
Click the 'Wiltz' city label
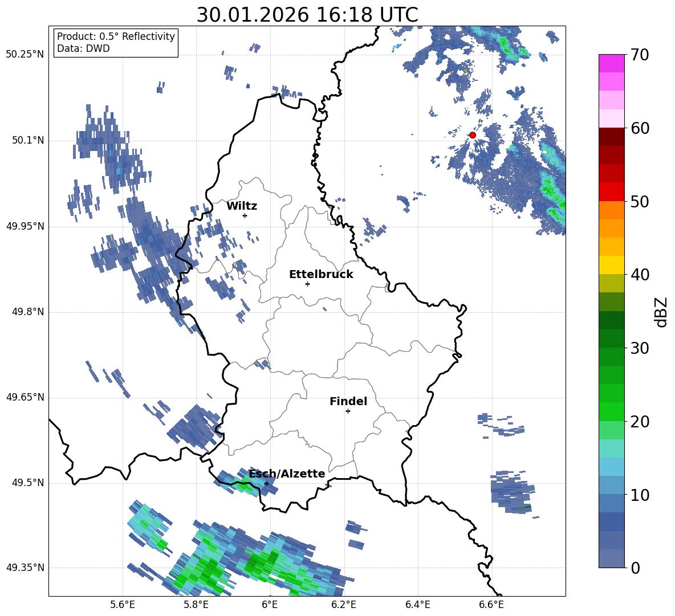[x=242, y=206]
